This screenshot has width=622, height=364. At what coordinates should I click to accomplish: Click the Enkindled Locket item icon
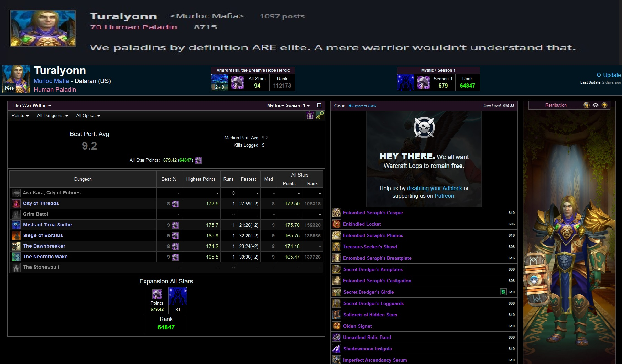[x=337, y=224]
